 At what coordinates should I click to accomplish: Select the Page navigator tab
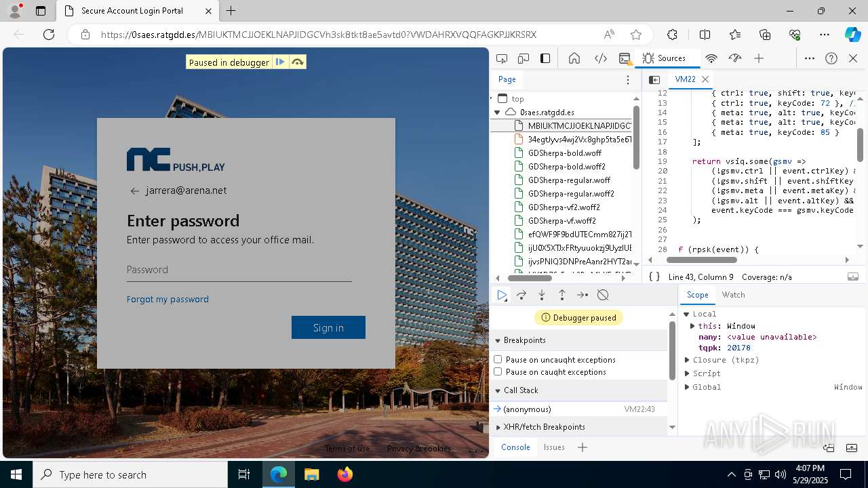(x=507, y=79)
